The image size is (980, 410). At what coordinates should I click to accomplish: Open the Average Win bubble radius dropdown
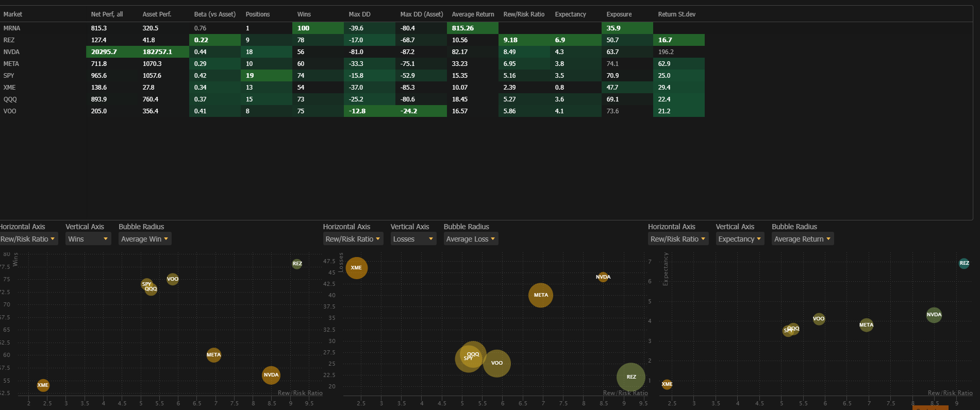pos(145,239)
